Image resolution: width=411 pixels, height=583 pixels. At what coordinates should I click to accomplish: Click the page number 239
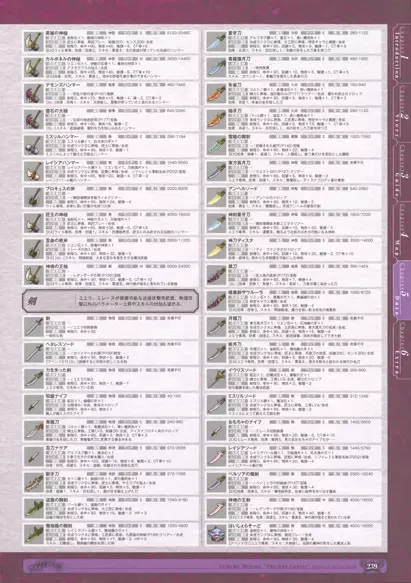(x=372, y=566)
